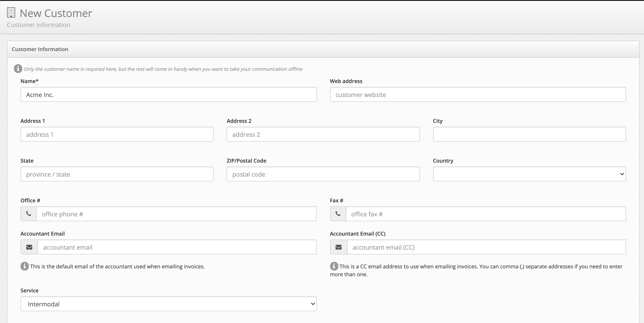Click the province / state input field

pos(117,174)
